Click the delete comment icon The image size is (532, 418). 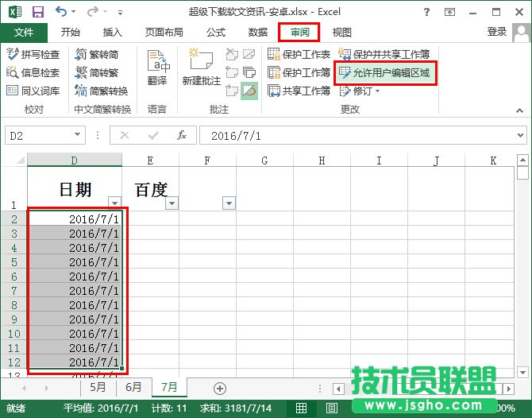pyautogui.click(x=232, y=54)
